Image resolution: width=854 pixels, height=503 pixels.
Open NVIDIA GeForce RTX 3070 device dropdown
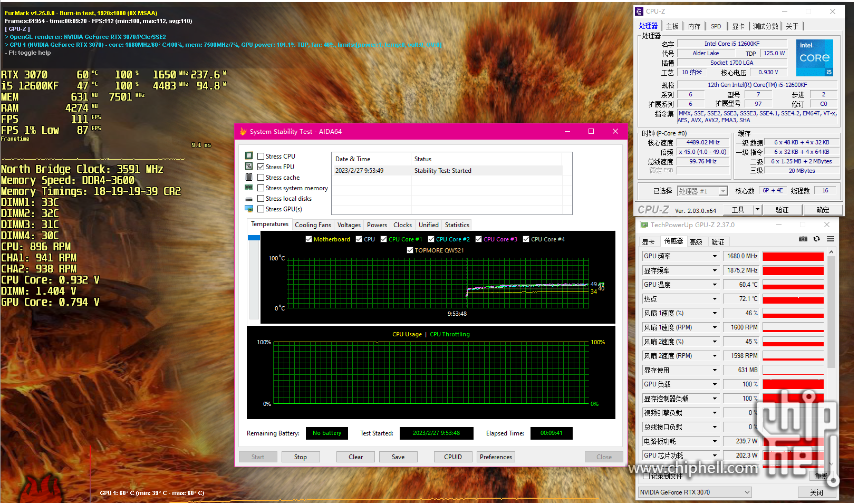tap(694, 492)
